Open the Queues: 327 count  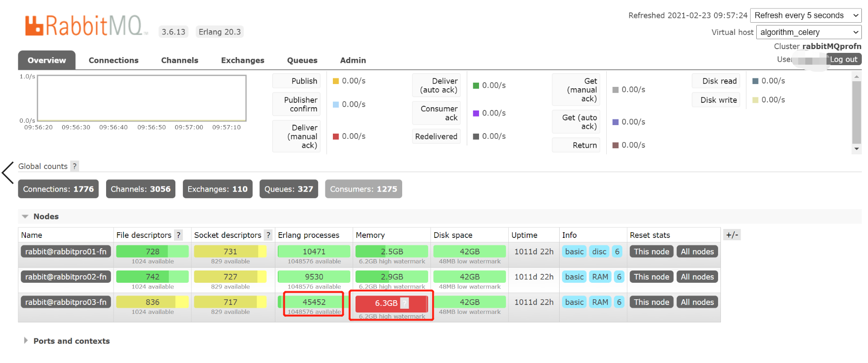coord(289,189)
